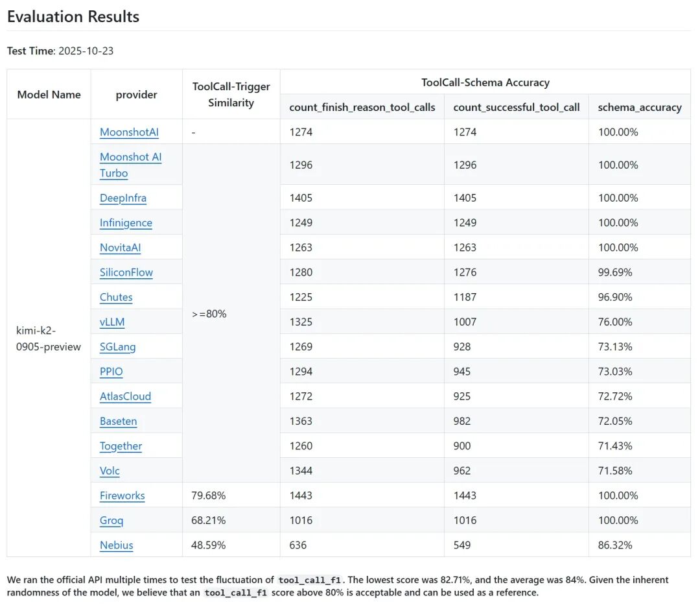Open the MoonshotAI provider link
The width and height of the screenshot is (700, 607).
(129, 132)
